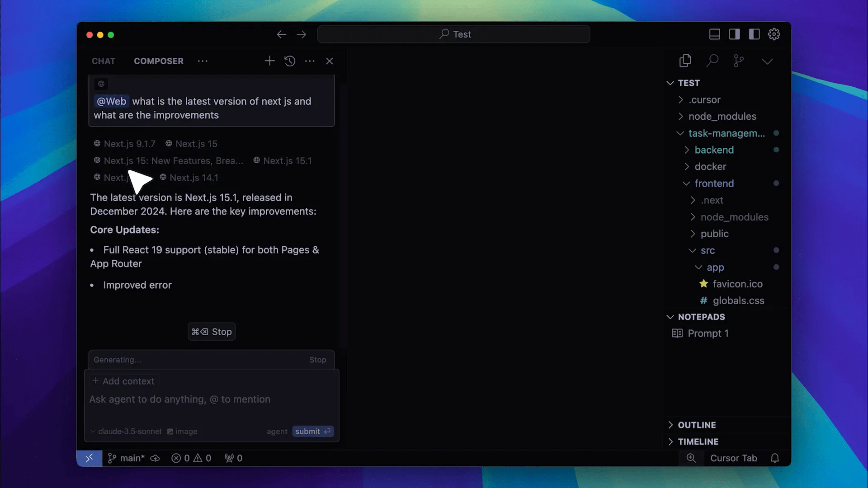Open the Next.js 14.1 web source
868x488 pixels.
189,178
